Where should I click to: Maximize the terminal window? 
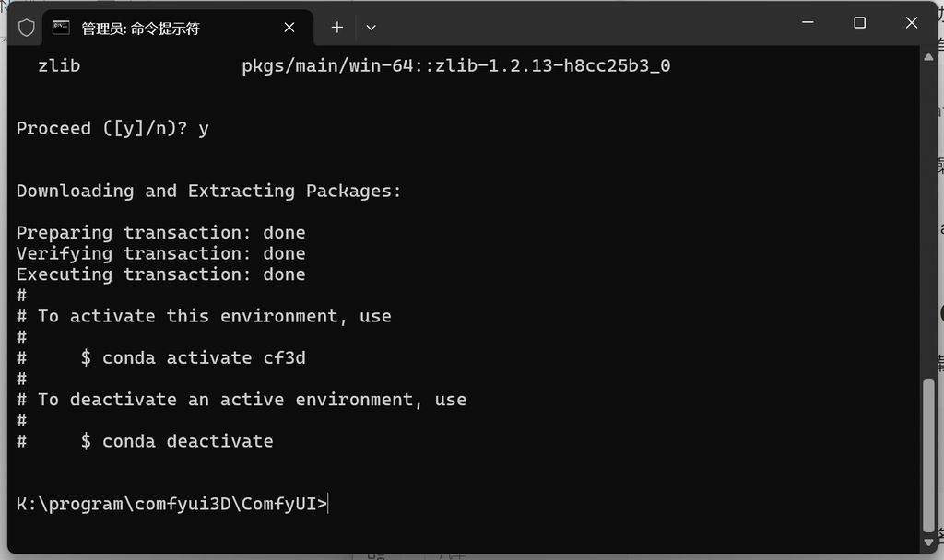coord(859,23)
